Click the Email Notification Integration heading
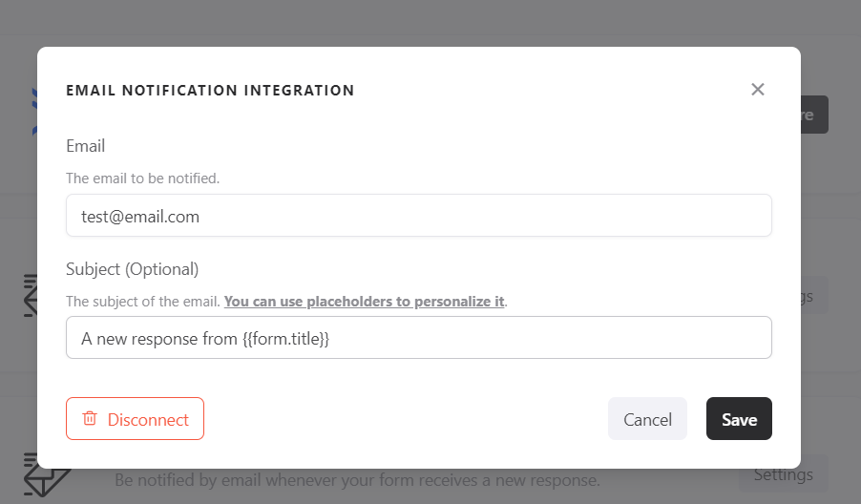The image size is (861, 504). pyautogui.click(x=210, y=91)
